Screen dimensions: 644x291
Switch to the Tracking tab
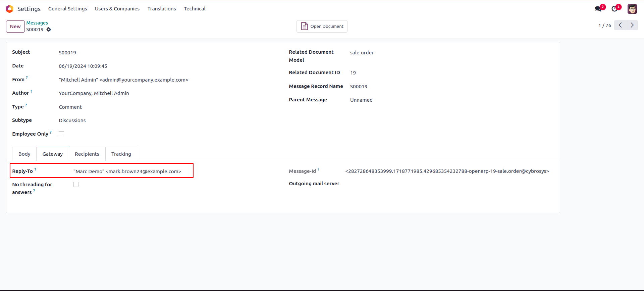click(121, 154)
